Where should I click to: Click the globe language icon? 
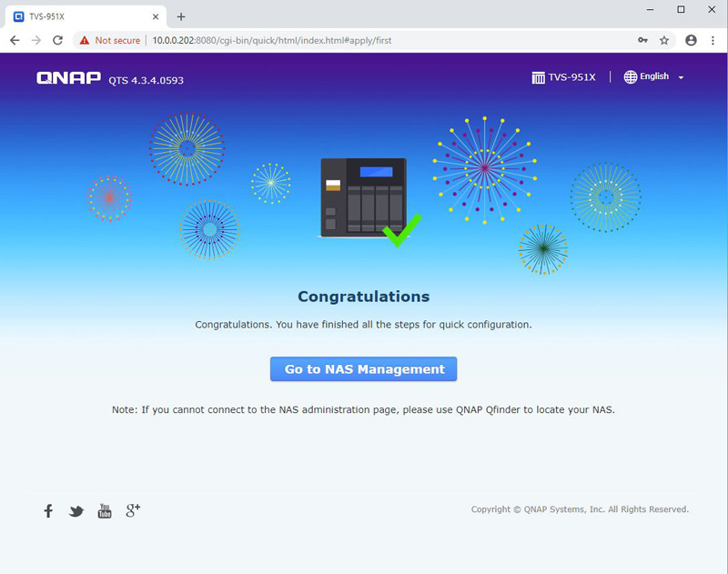pyautogui.click(x=630, y=77)
